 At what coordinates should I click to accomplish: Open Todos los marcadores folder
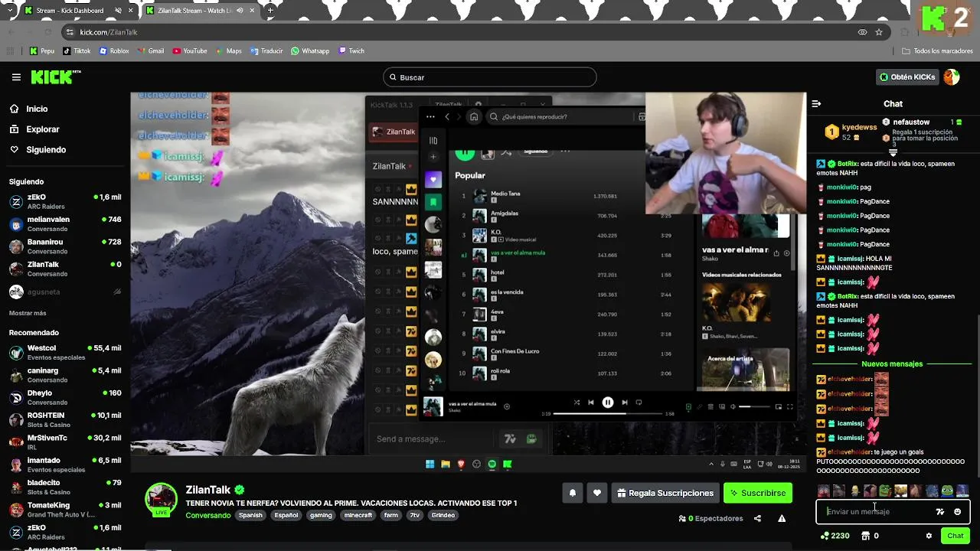coord(937,51)
